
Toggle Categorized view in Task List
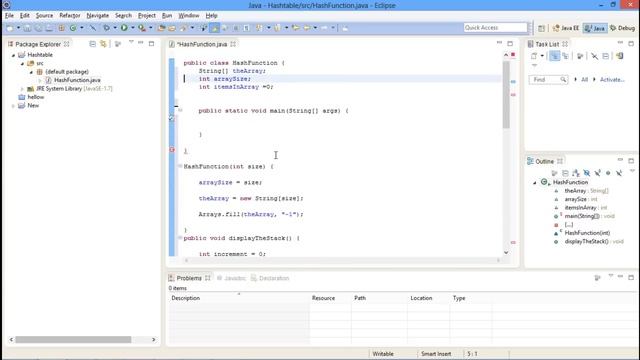[554, 56]
